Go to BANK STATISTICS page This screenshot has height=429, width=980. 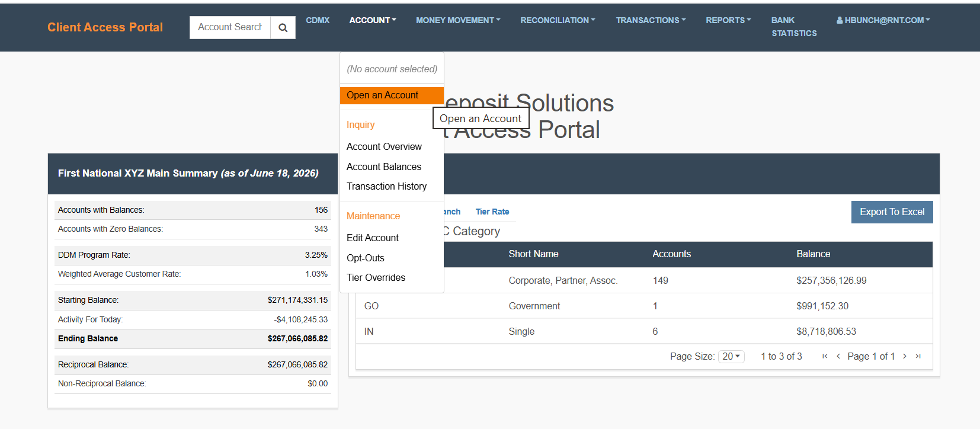pyautogui.click(x=794, y=27)
